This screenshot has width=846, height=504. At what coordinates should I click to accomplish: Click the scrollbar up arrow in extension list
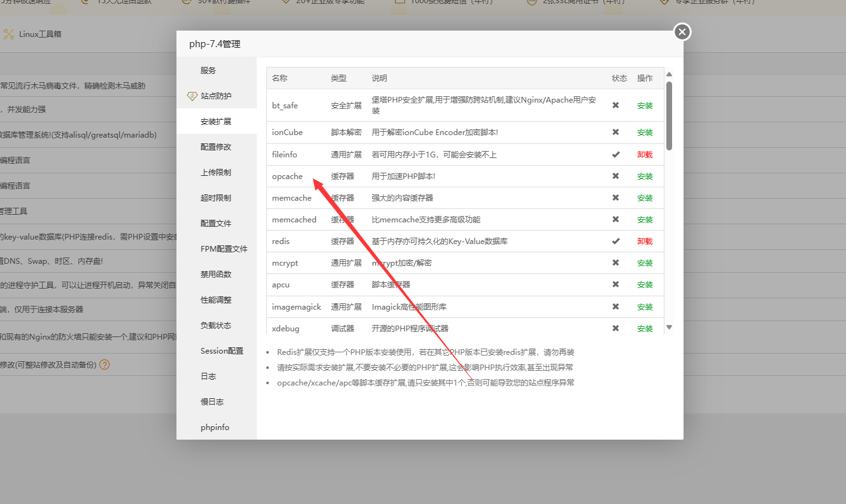pos(669,74)
